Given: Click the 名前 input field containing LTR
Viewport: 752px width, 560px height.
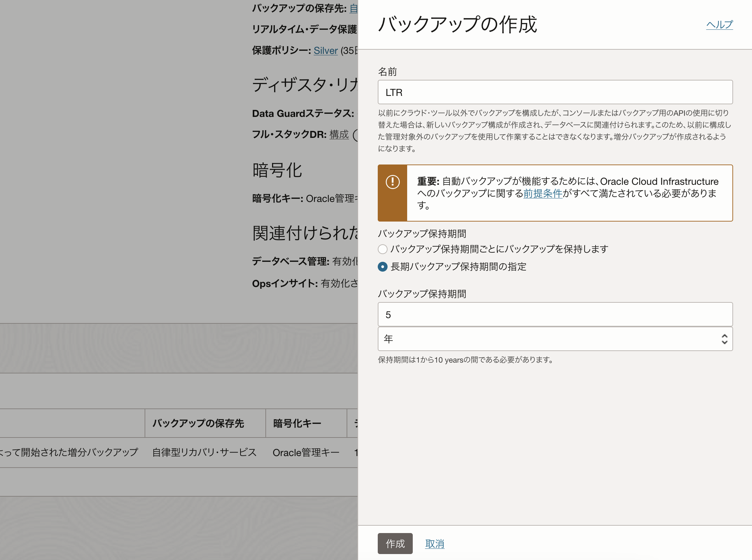Looking at the screenshot, I should [555, 92].
